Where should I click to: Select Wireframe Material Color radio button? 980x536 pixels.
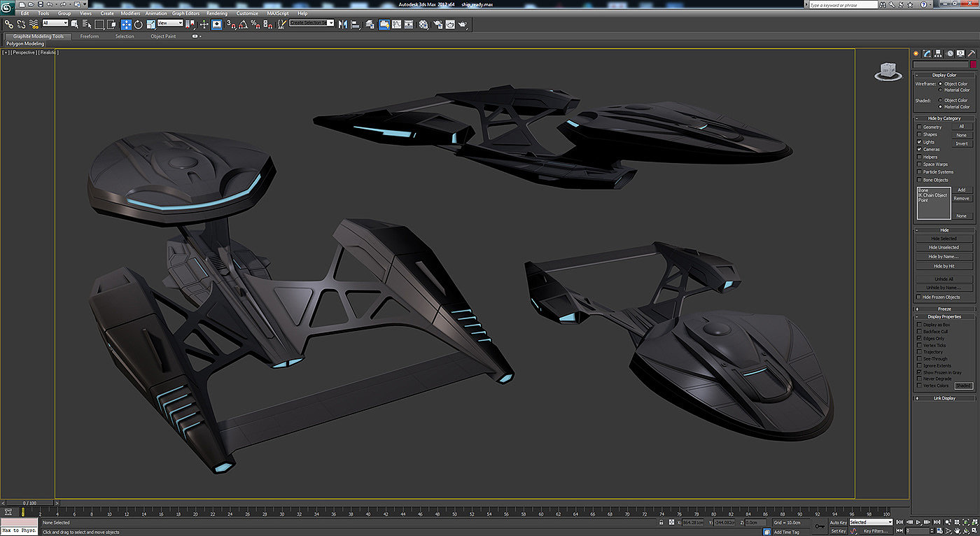coord(941,90)
